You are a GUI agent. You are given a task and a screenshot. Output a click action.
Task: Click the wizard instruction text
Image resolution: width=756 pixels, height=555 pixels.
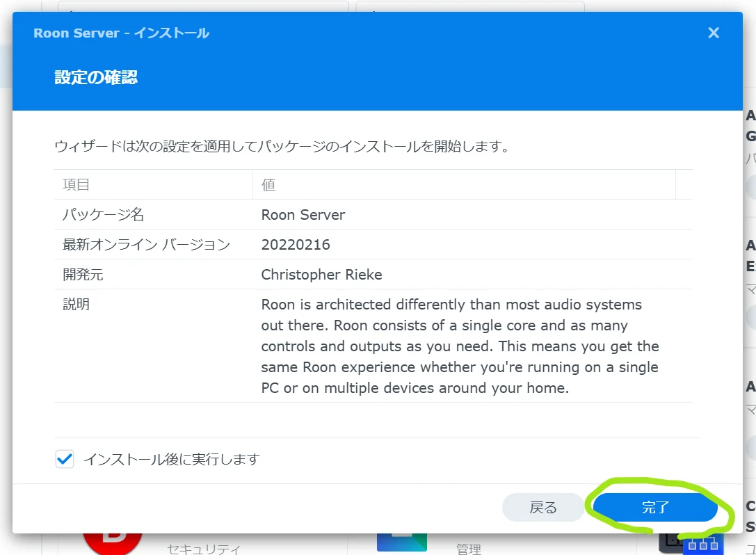[x=282, y=147]
